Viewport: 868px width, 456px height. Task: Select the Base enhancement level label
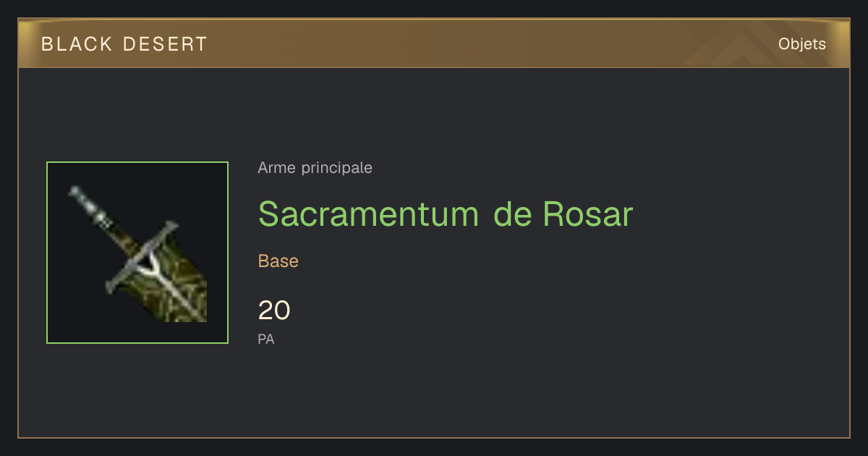tap(278, 261)
